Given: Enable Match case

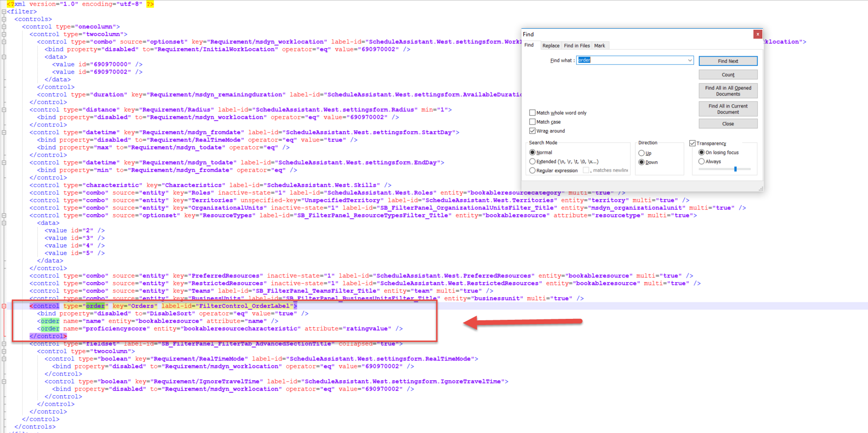Looking at the screenshot, I should click(532, 121).
